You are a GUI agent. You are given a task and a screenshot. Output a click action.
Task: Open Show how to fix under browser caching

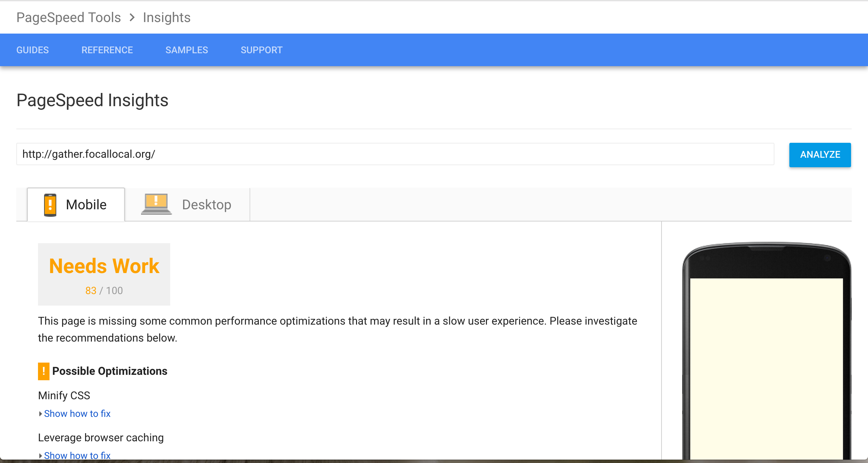(x=77, y=456)
